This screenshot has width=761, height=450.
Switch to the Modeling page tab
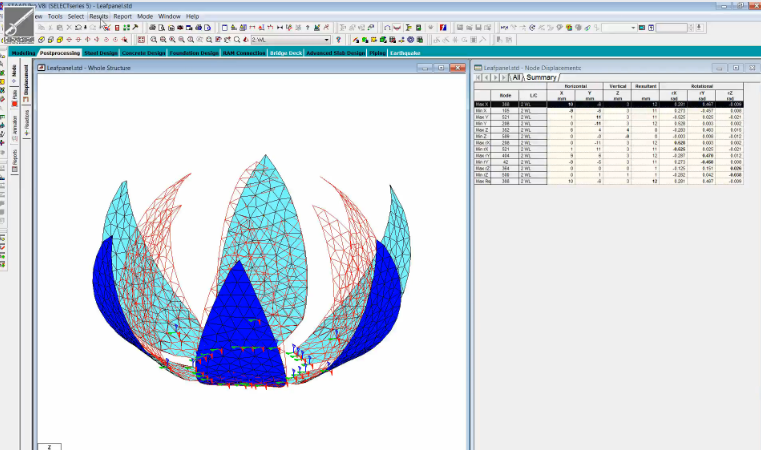coord(23,53)
